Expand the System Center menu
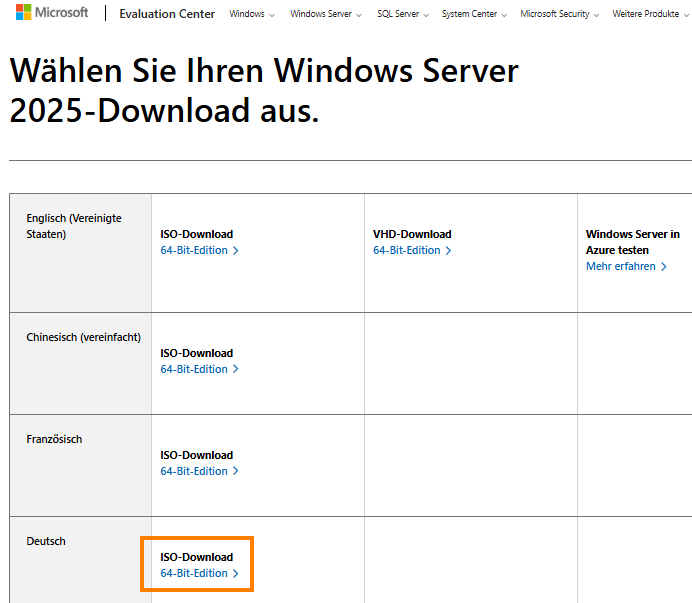Image resolution: width=692 pixels, height=603 pixels. point(474,15)
